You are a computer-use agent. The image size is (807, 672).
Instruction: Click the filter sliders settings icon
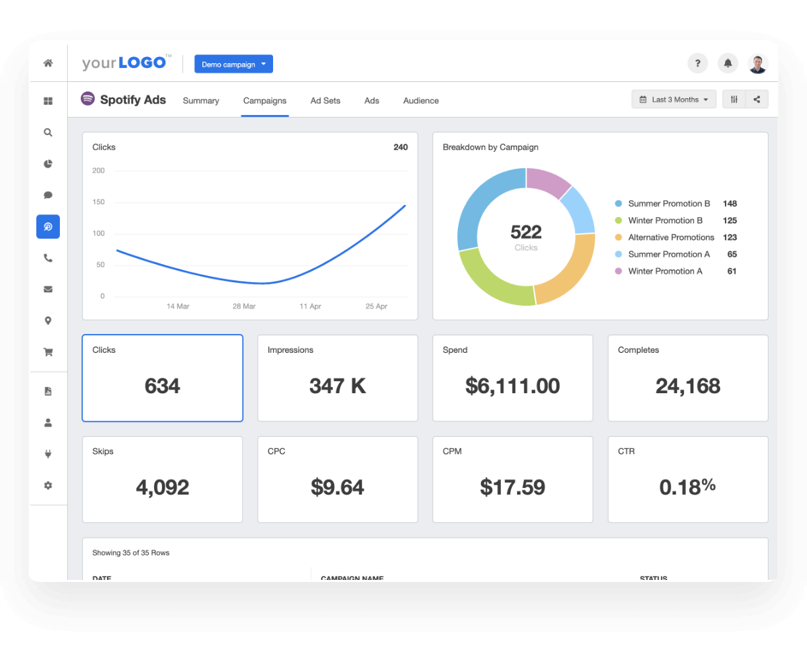click(734, 99)
